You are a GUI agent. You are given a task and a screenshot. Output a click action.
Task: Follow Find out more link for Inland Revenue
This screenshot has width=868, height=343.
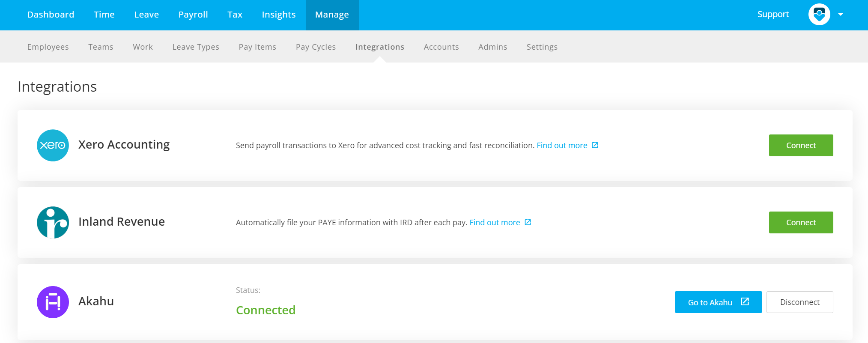point(495,222)
